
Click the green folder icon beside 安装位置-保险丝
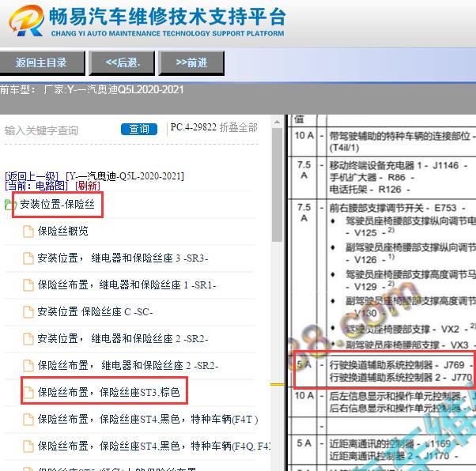(x=10, y=205)
